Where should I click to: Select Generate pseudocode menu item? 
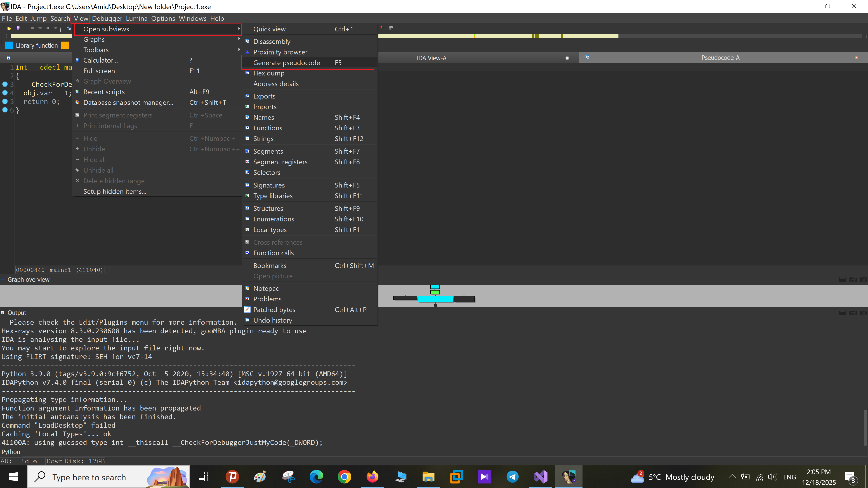click(286, 63)
